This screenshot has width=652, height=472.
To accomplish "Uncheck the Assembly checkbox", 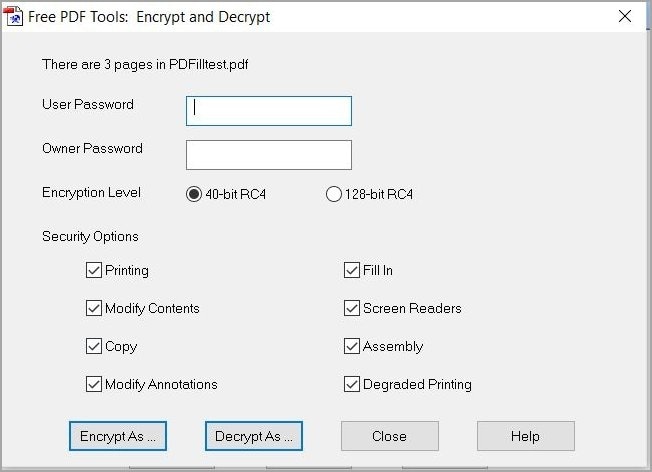I will coord(352,346).
